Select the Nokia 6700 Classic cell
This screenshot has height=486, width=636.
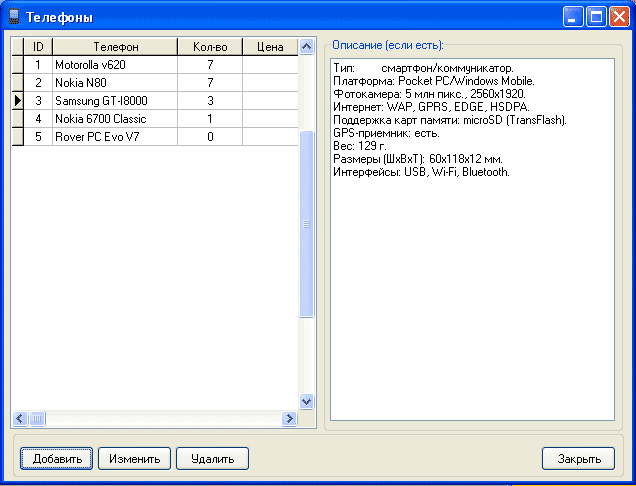tap(115, 119)
